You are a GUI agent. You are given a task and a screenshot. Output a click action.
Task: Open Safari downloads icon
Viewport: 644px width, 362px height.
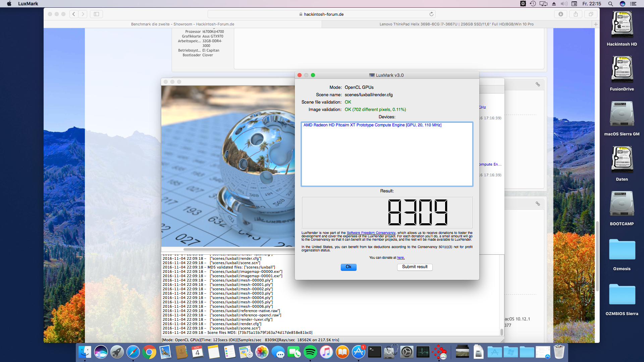(560, 14)
